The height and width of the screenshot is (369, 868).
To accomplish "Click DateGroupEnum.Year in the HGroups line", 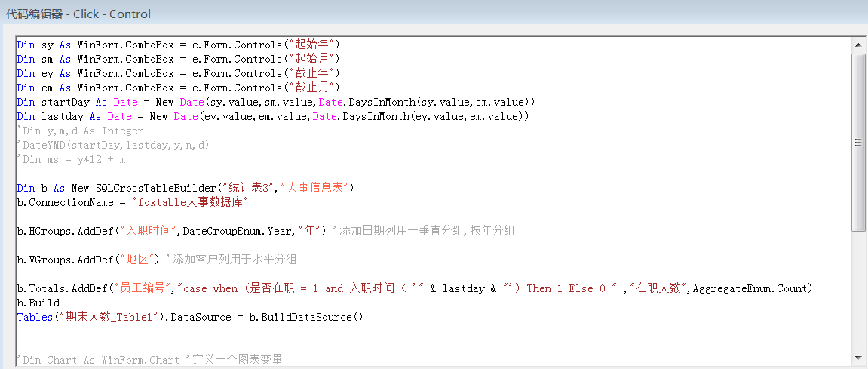I will pos(238,231).
